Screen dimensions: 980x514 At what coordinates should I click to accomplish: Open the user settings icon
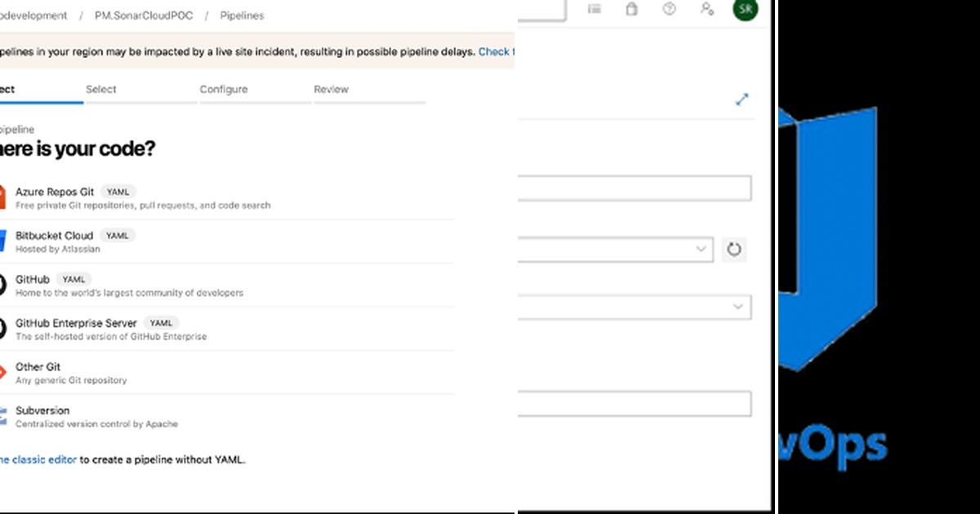pyautogui.click(x=707, y=11)
